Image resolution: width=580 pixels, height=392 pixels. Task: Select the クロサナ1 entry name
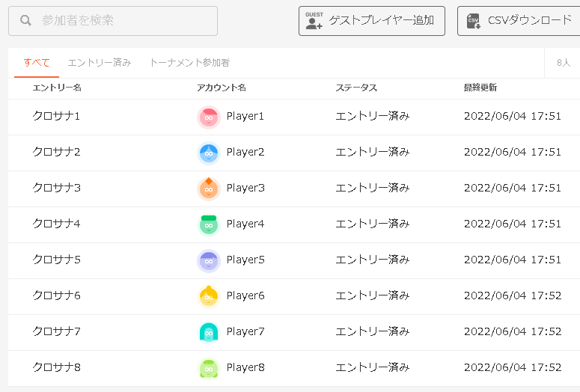click(x=56, y=116)
